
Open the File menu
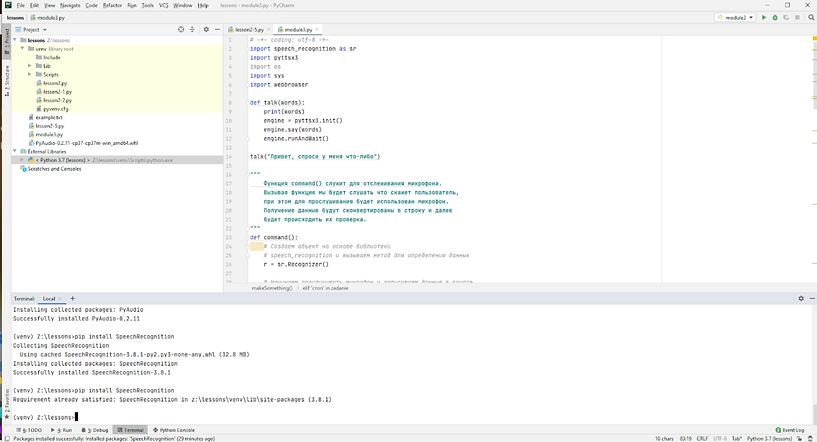pos(20,5)
